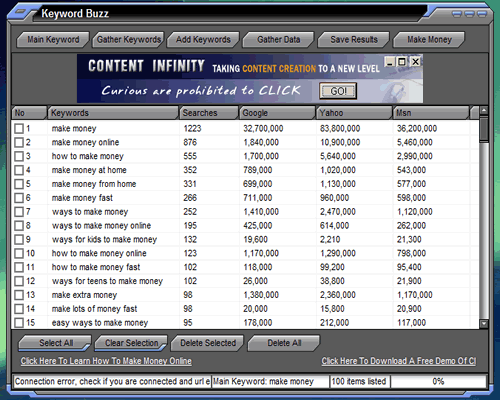Sort list by Searches column header
Viewport: 500px width, 400px height.
(209, 113)
